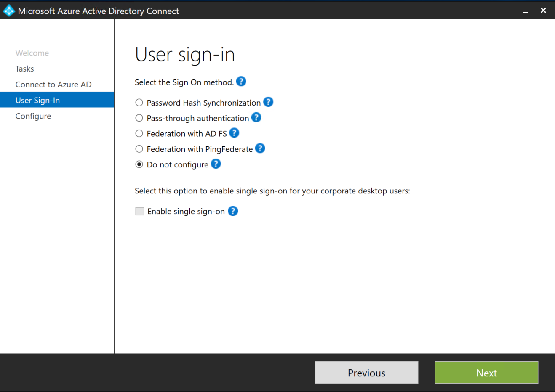The image size is (555, 392).
Task: Click the highlighted User Sign-In step
Action: [37, 100]
